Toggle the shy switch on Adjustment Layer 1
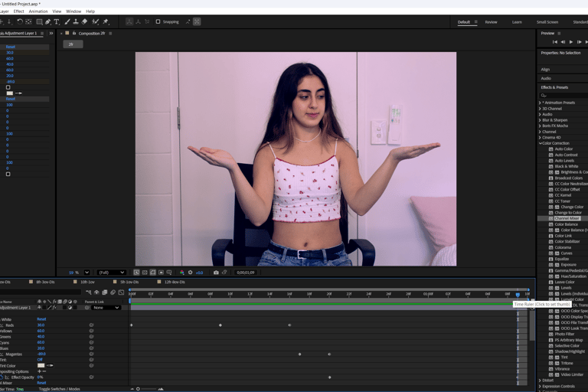The height and width of the screenshot is (392, 588). (39, 308)
